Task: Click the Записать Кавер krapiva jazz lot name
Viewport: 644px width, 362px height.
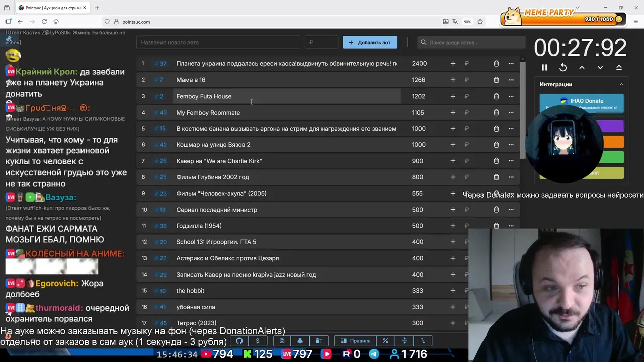Action: coord(246,275)
